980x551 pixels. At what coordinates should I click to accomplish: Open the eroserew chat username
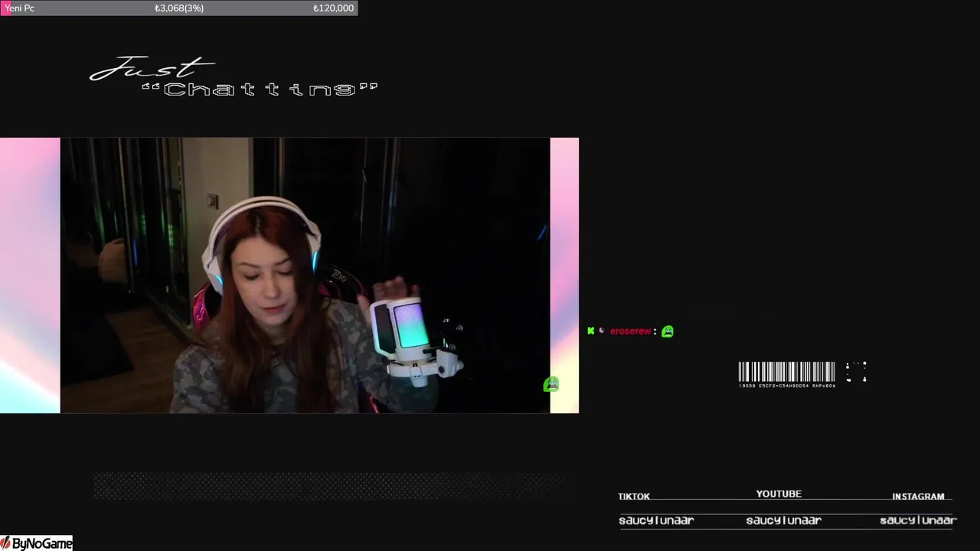click(x=630, y=331)
